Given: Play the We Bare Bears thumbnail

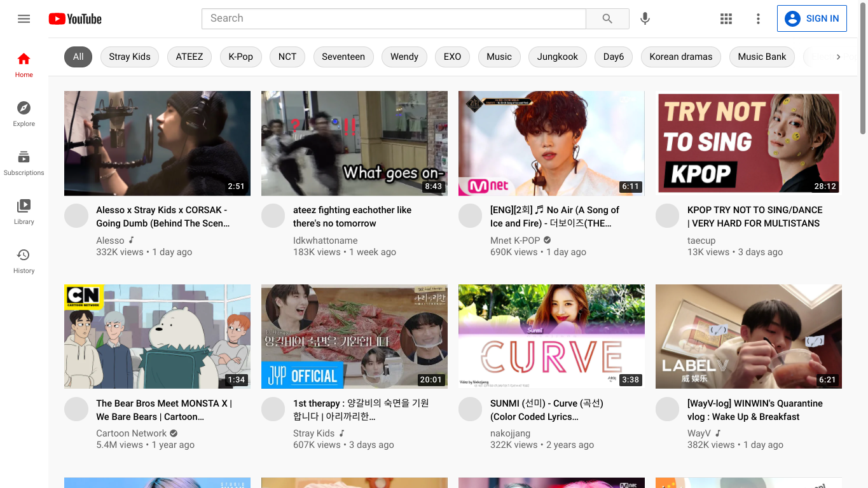Looking at the screenshot, I should tap(157, 337).
